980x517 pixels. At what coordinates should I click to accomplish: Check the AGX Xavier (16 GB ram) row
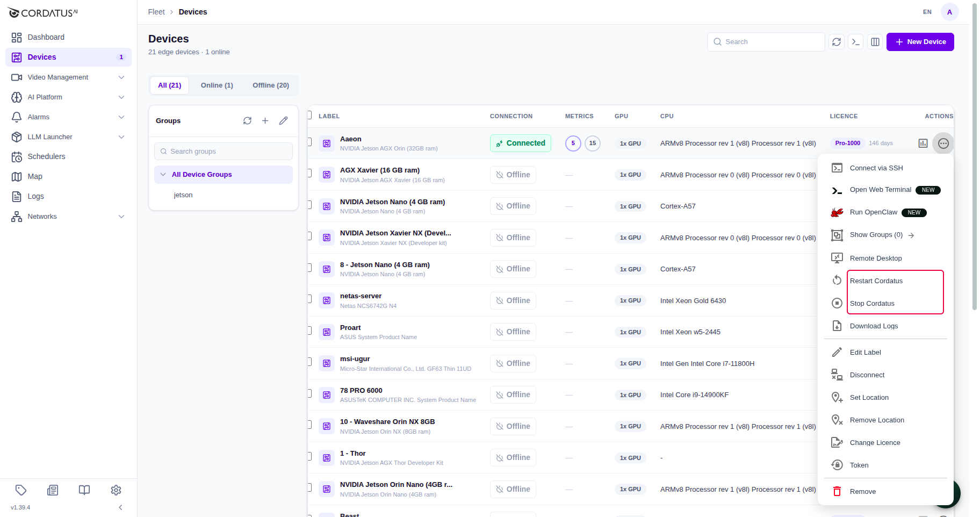tap(309, 174)
